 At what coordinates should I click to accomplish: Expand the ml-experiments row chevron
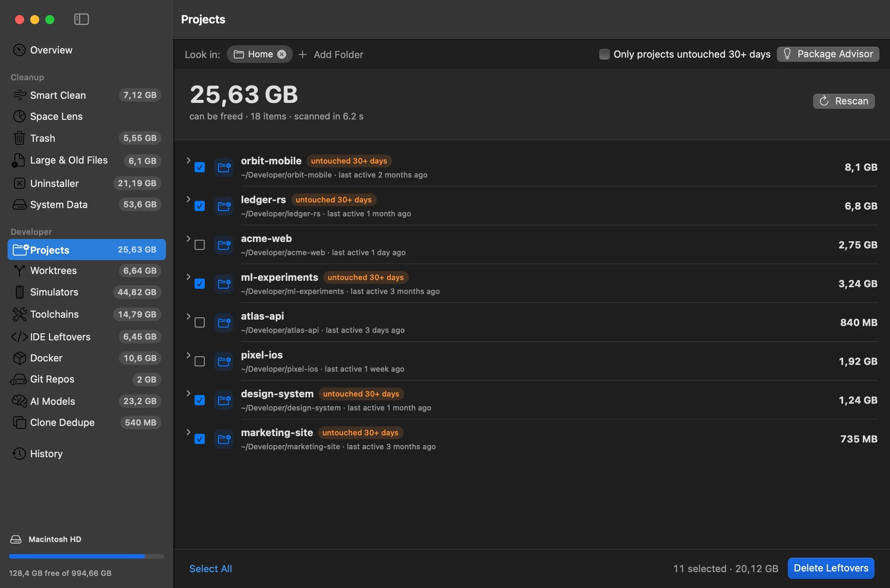pyautogui.click(x=188, y=277)
